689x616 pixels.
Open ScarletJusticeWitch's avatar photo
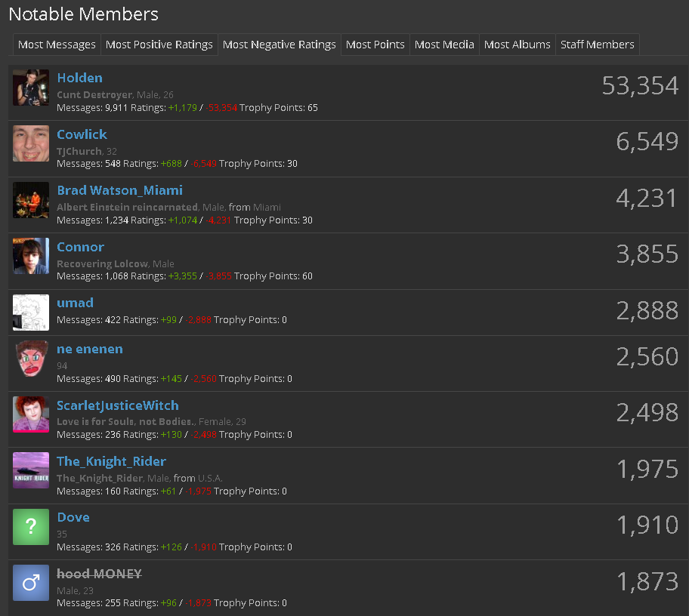31,414
